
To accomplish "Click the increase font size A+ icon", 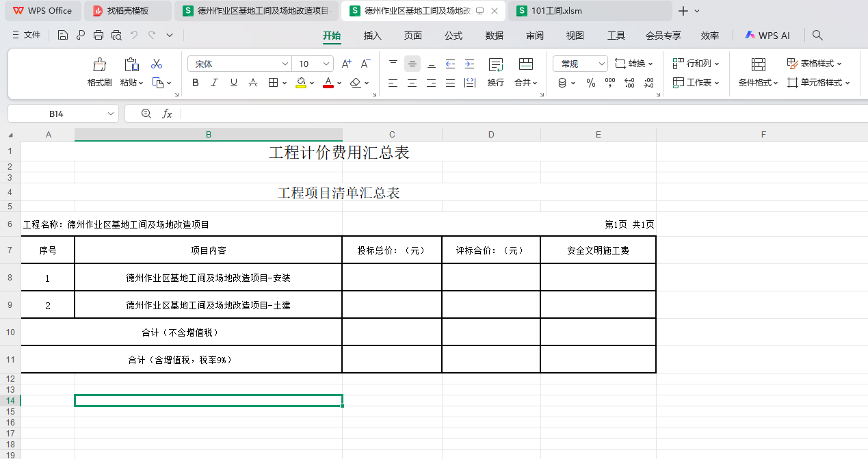I will [x=346, y=64].
